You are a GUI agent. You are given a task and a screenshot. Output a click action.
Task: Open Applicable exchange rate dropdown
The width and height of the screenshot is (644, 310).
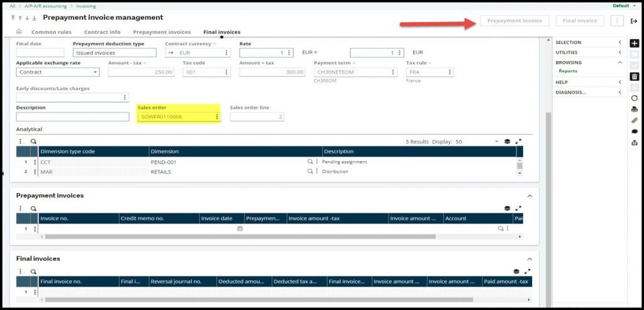[96, 72]
